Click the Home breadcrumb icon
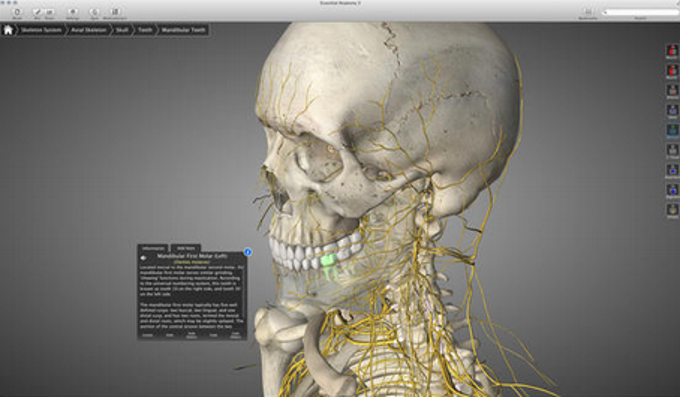 coord(8,30)
